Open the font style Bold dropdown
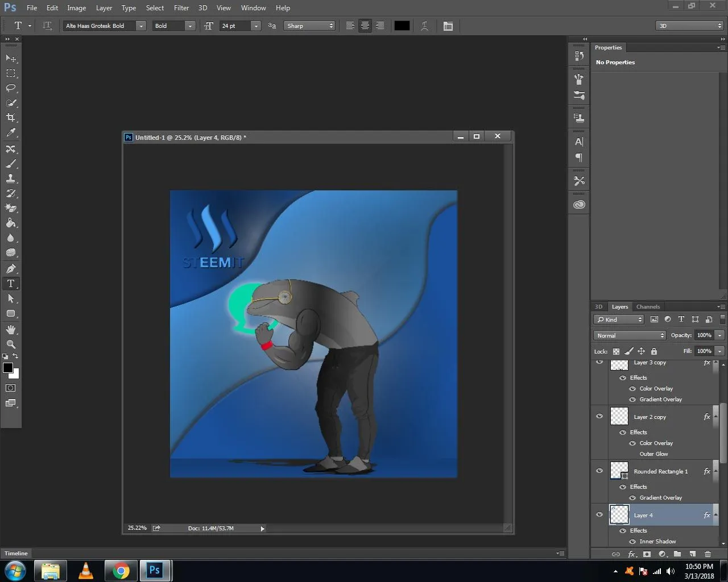This screenshot has width=728, height=582. click(x=190, y=26)
